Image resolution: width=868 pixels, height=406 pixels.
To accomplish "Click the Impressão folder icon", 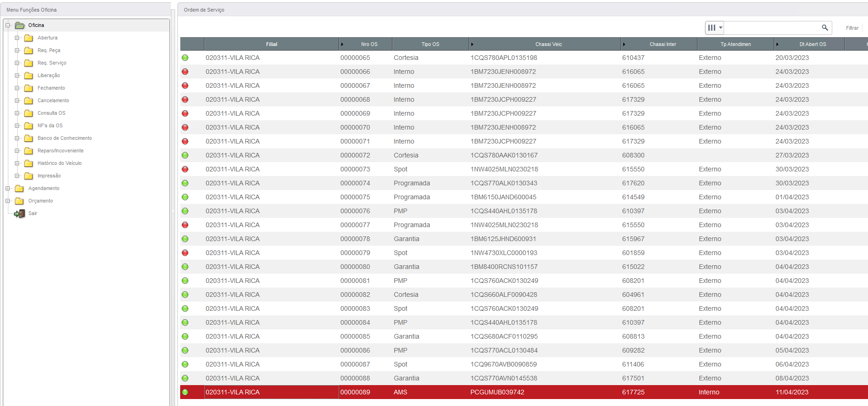I will [x=28, y=176].
